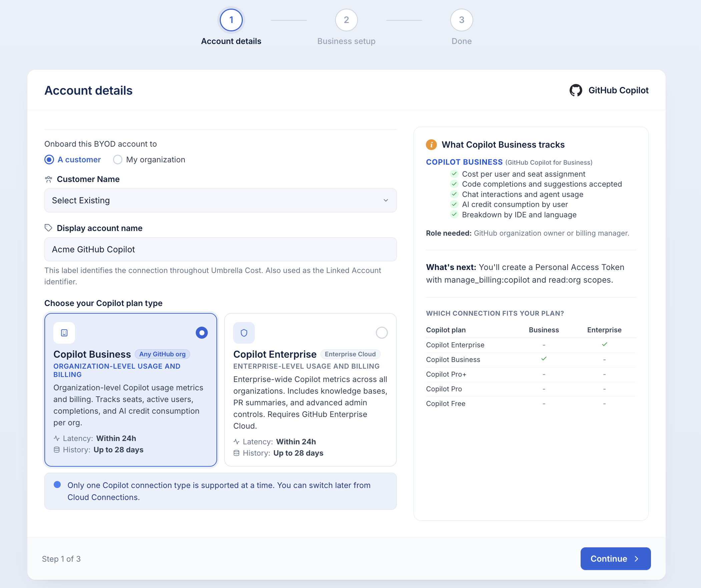Screen dimensions: 701x588
Task: Click the 'Role needed:' label text
Action: click(449, 233)
